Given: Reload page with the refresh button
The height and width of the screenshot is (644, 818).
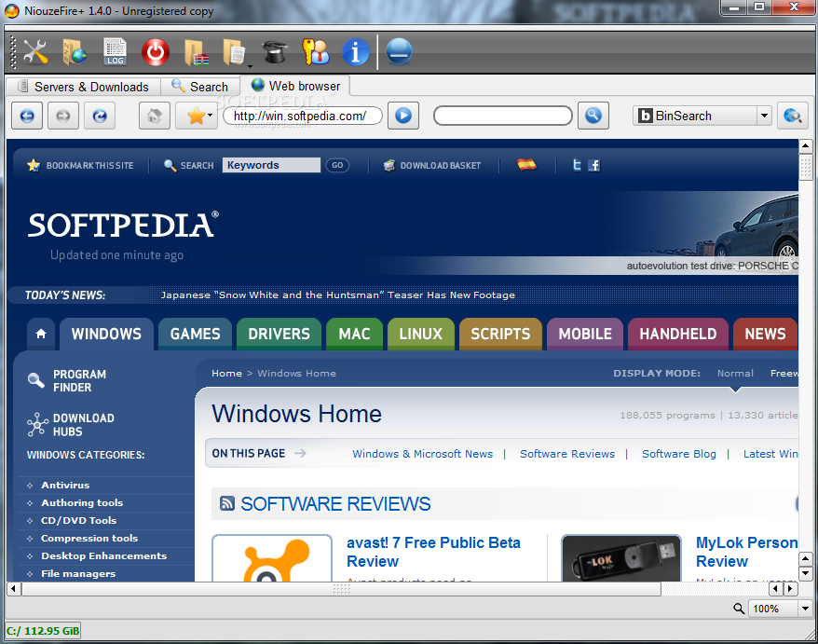Looking at the screenshot, I should 100,116.
